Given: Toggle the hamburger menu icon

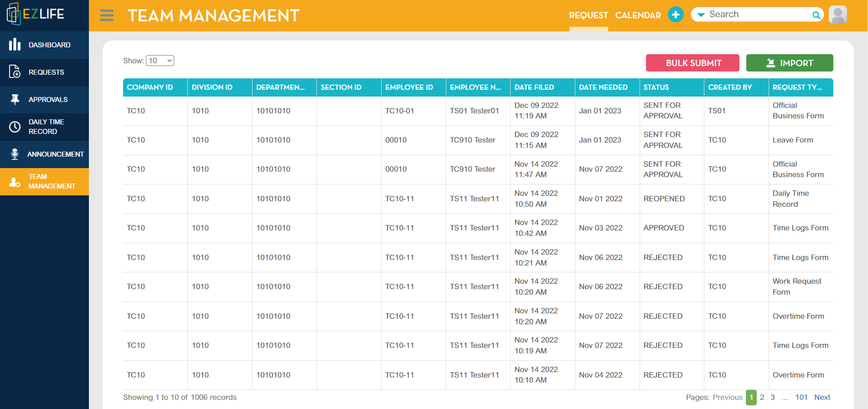Looking at the screenshot, I should click(x=107, y=15).
